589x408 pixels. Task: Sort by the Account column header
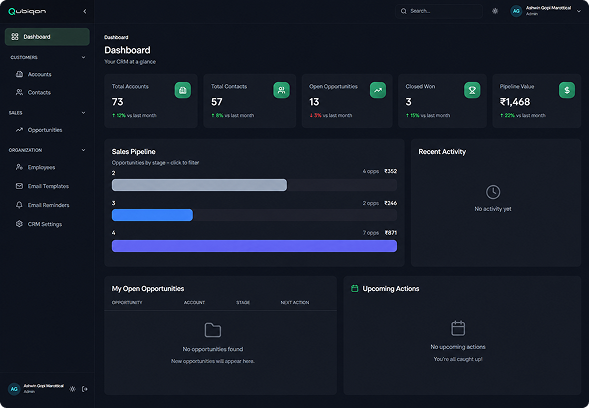(194, 302)
